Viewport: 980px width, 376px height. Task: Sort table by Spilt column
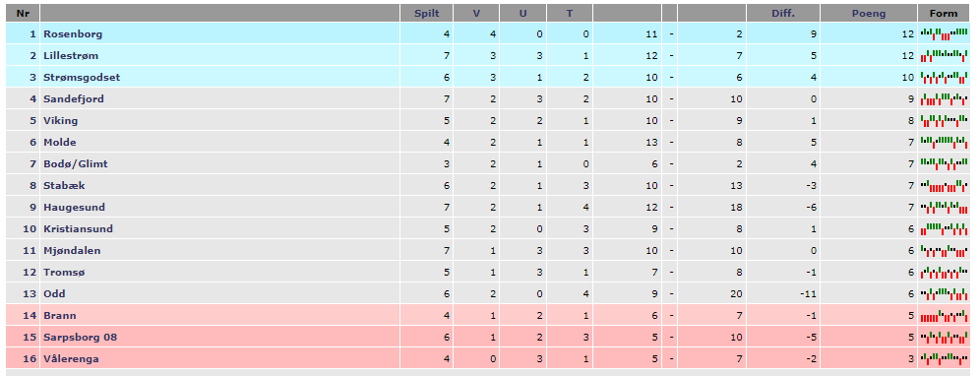click(427, 13)
